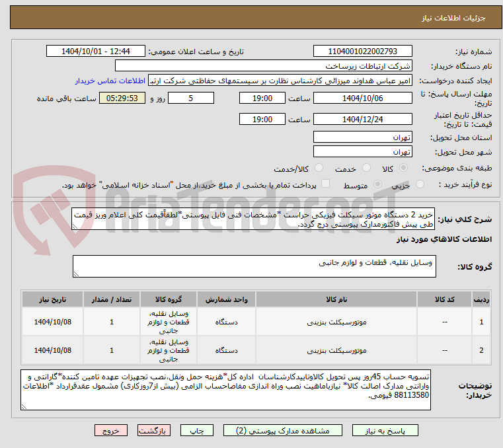Click 'موتورسیکلت بنزینی' in row 1
This screenshot has height=448, width=503.
pyautogui.click(x=336, y=322)
